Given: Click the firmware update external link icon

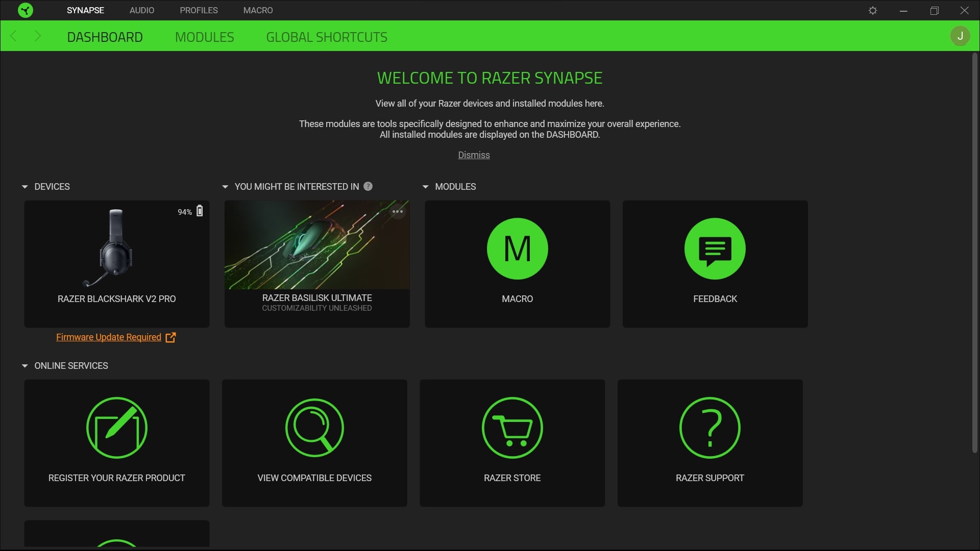Looking at the screenshot, I should click(x=170, y=337).
